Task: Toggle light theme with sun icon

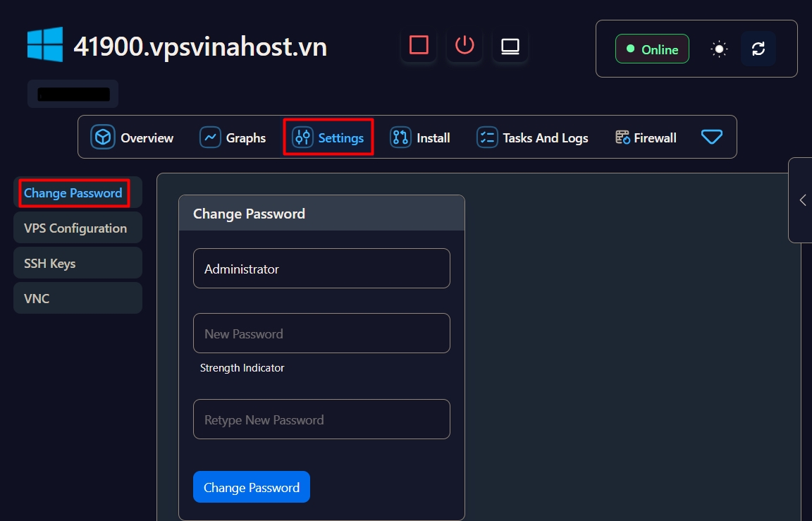Action: pyautogui.click(x=719, y=49)
